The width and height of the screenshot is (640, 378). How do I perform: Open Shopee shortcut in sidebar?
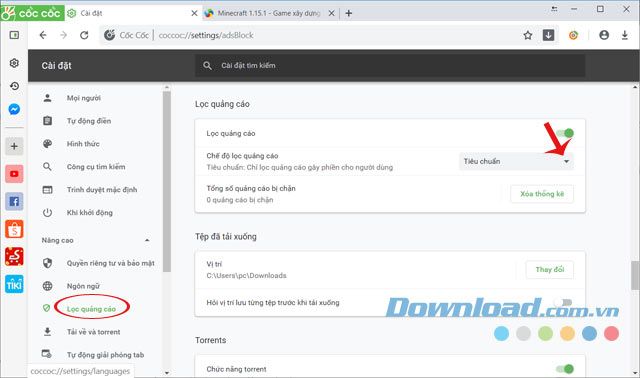click(x=14, y=229)
